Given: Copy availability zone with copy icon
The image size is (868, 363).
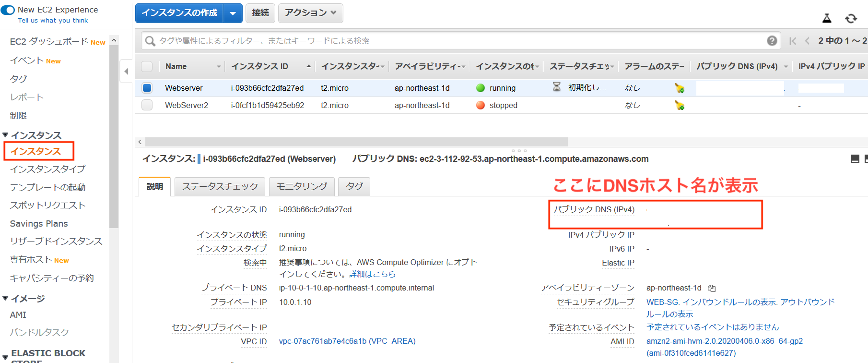Looking at the screenshot, I should (712, 288).
